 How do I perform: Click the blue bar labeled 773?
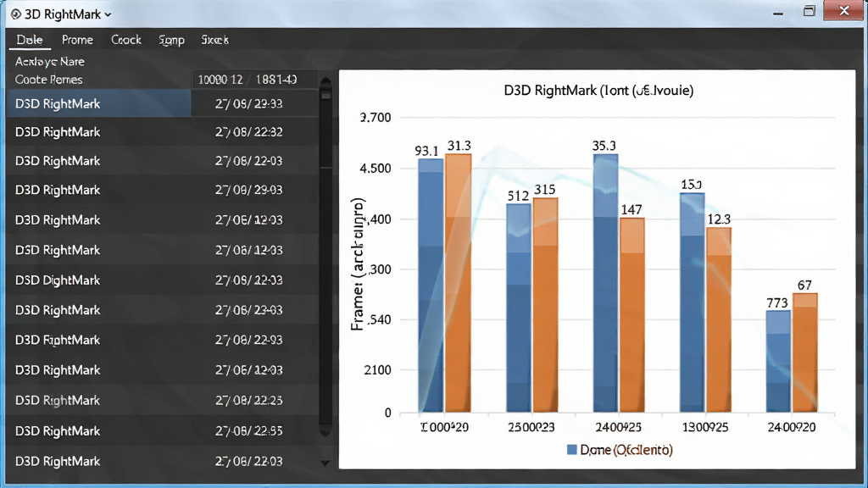point(778,361)
